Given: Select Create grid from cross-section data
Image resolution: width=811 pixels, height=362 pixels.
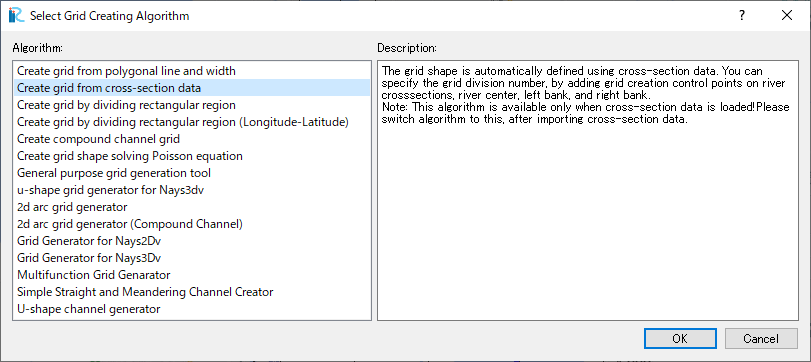Looking at the screenshot, I should [192, 88].
